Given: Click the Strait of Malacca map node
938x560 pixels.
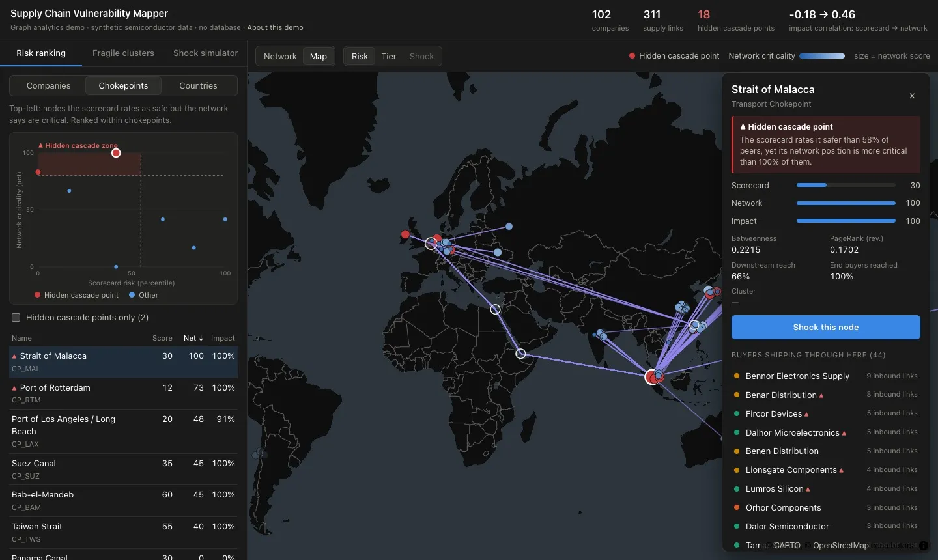Looking at the screenshot, I should [x=651, y=376].
